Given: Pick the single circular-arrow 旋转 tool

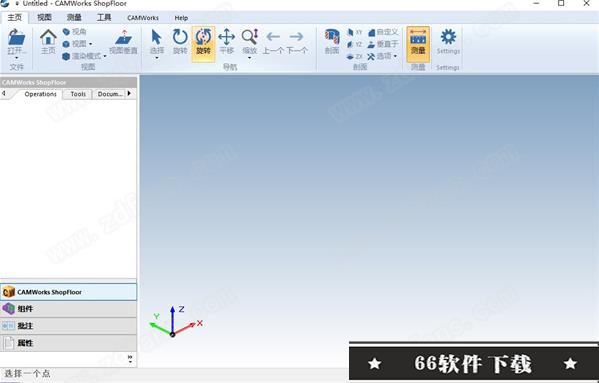Looking at the screenshot, I should click(x=180, y=41).
